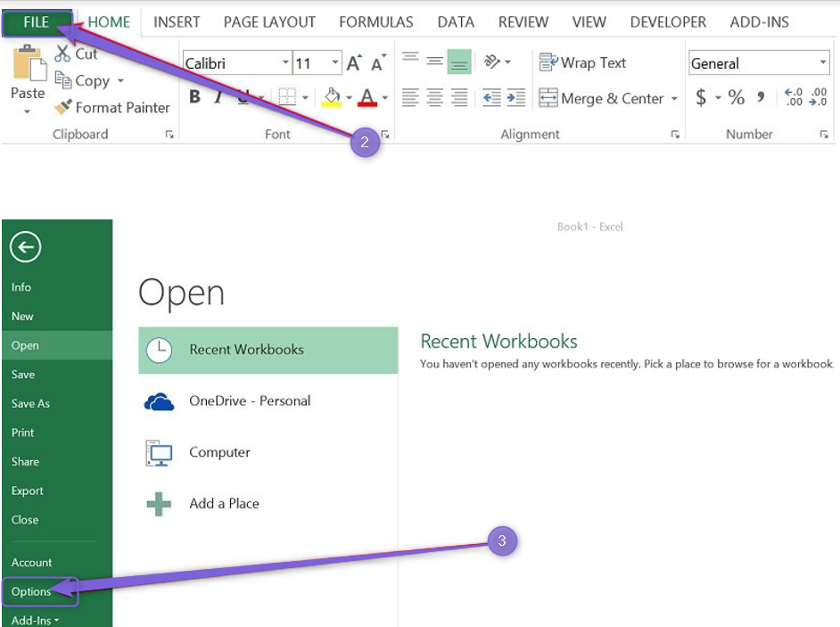Open the Merge & Center dropdown arrow

pos(674,99)
